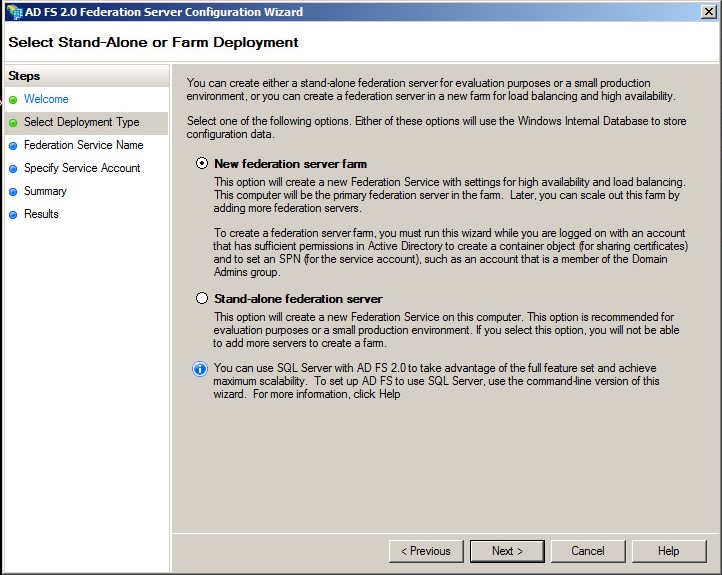Select New federation server farm radio button

[x=202, y=163]
